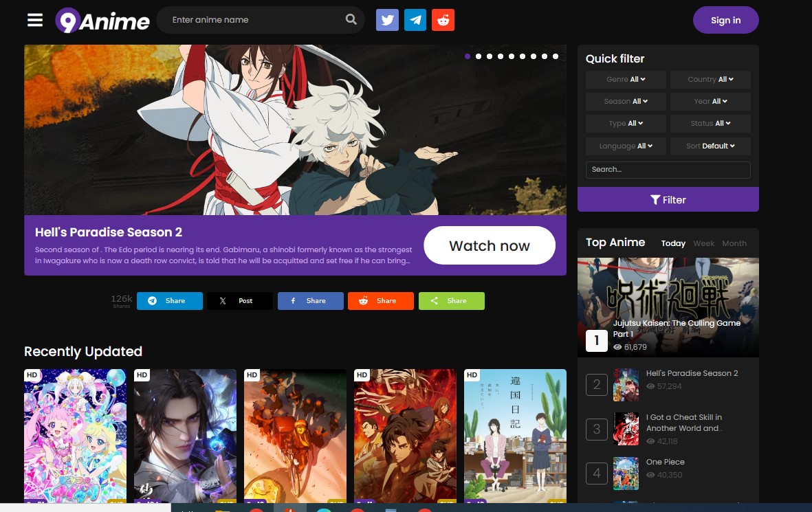Share on Facebook button
812x512 pixels.
pos(310,301)
